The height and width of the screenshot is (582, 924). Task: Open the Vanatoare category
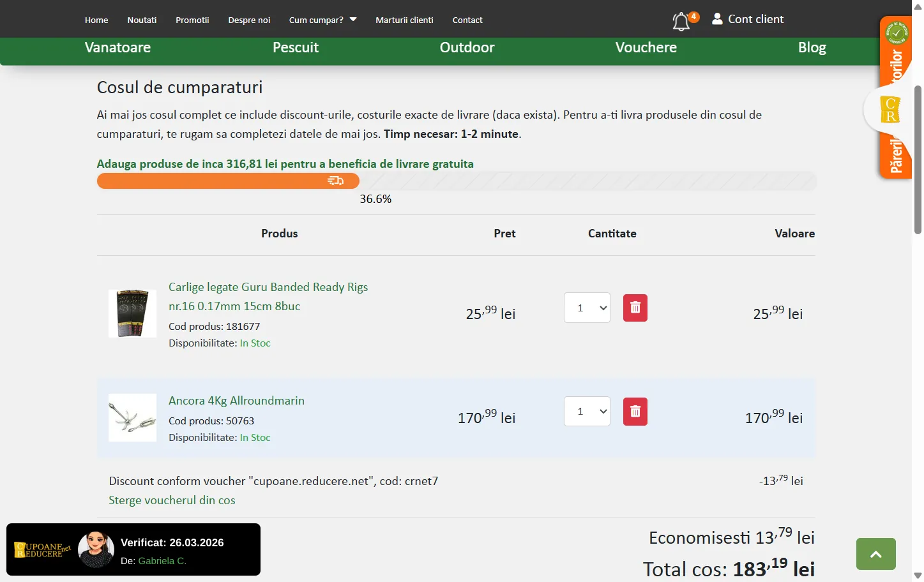pyautogui.click(x=117, y=48)
